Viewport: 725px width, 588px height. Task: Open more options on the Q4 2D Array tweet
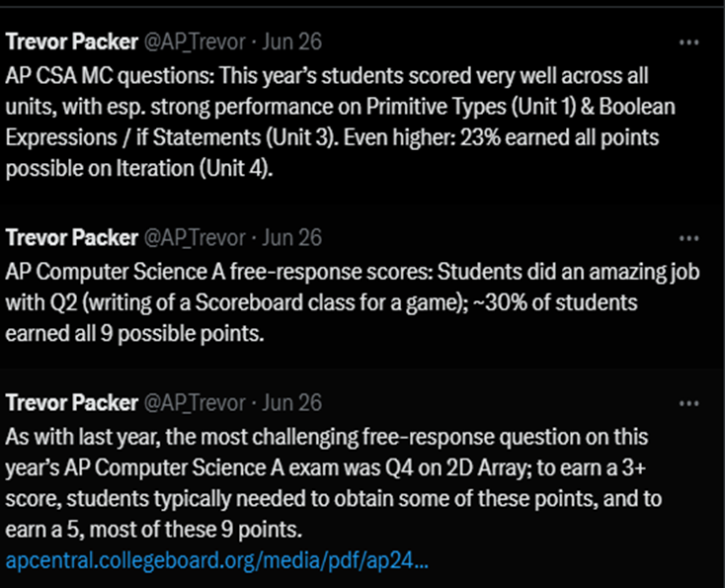(x=689, y=403)
